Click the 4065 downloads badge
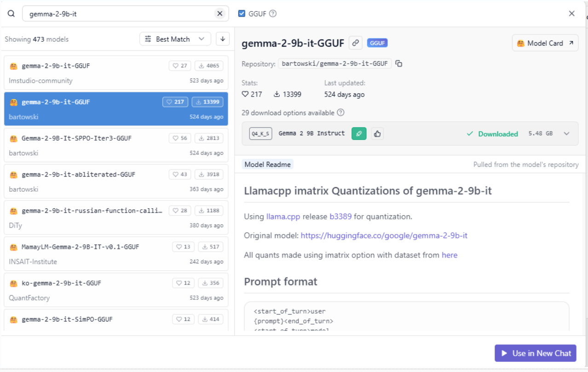This screenshot has height=372, width=588. [x=209, y=66]
